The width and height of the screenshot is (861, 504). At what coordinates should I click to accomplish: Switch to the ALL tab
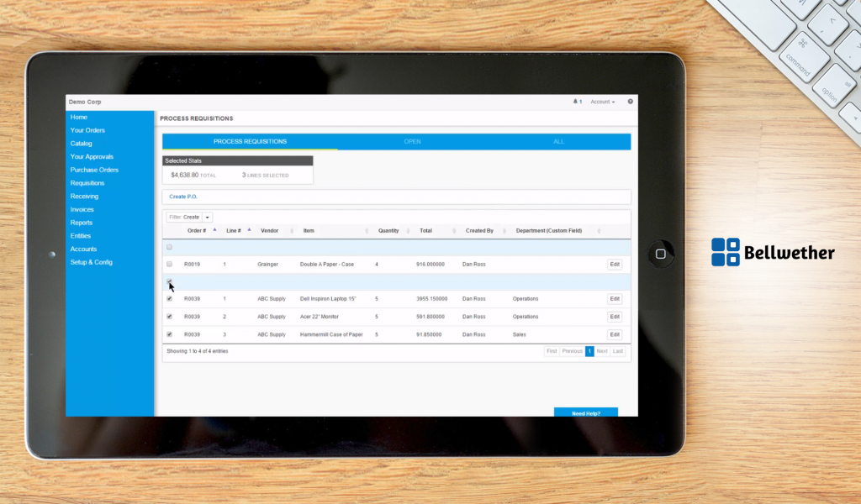pos(558,142)
